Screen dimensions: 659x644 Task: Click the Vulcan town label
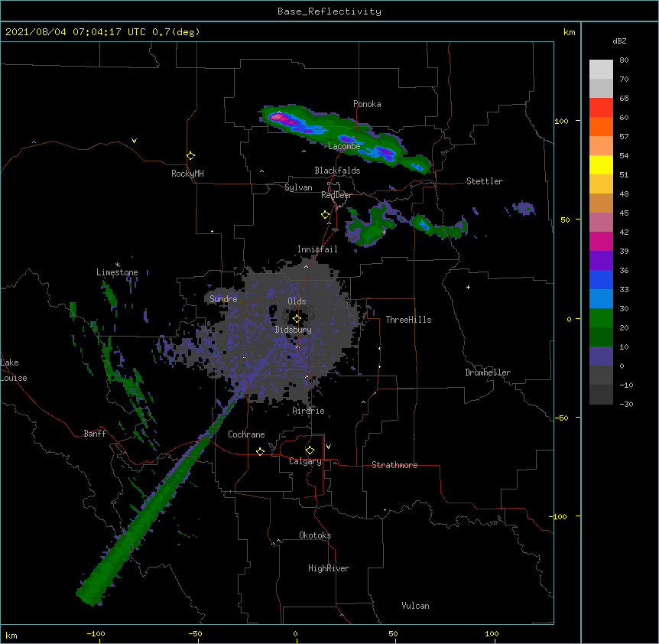coord(415,606)
